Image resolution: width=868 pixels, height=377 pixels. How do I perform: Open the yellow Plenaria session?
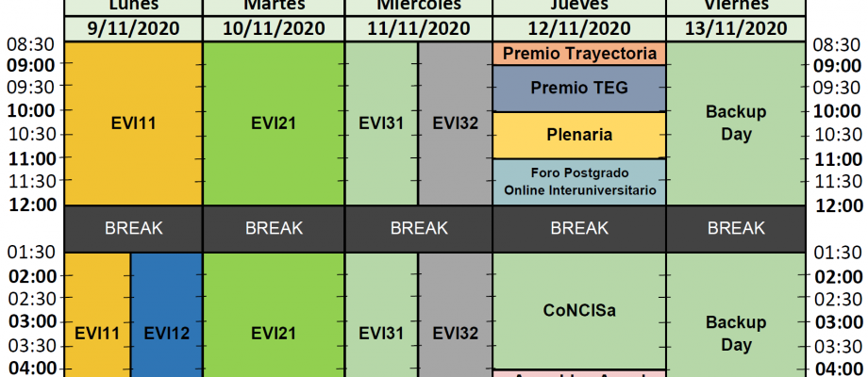[579, 135]
